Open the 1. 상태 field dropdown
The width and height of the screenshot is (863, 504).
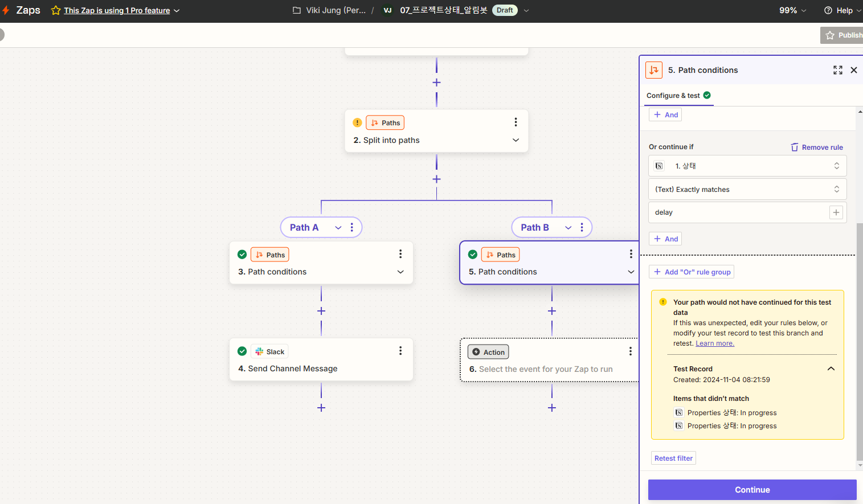pyautogui.click(x=747, y=166)
